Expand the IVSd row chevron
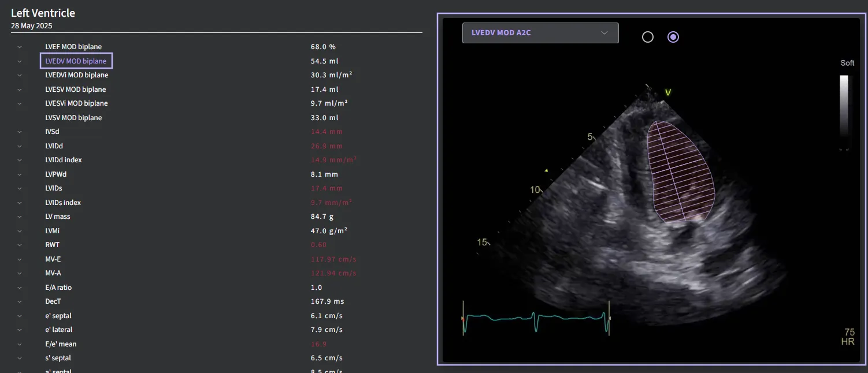This screenshot has width=868, height=373. tap(20, 132)
